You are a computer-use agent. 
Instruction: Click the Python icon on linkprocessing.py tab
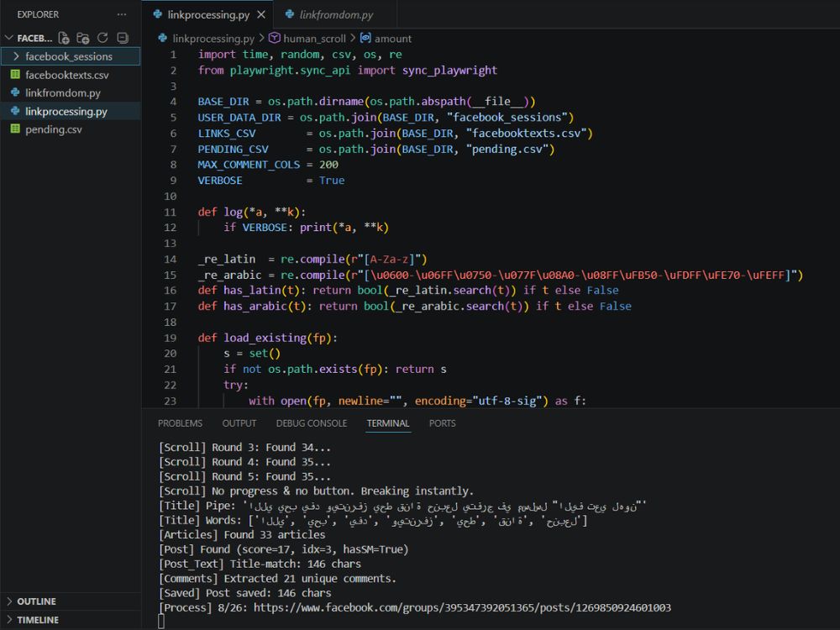coord(158,14)
